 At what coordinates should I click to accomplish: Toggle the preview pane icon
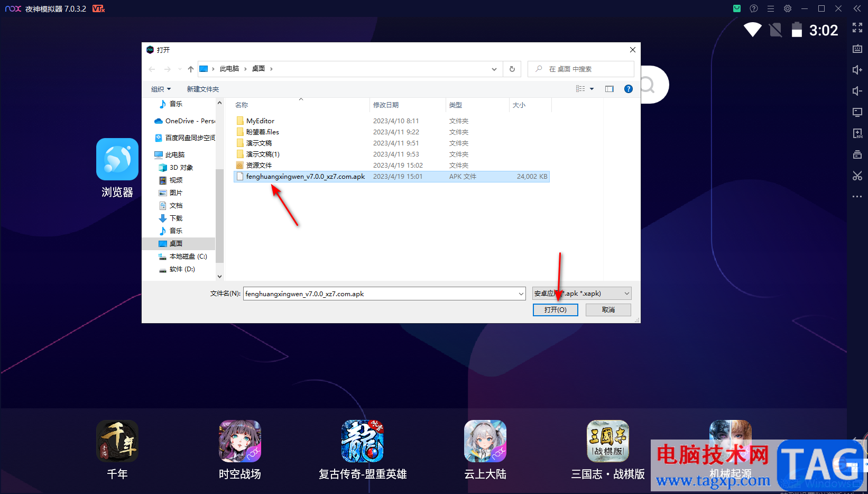coord(610,89)
